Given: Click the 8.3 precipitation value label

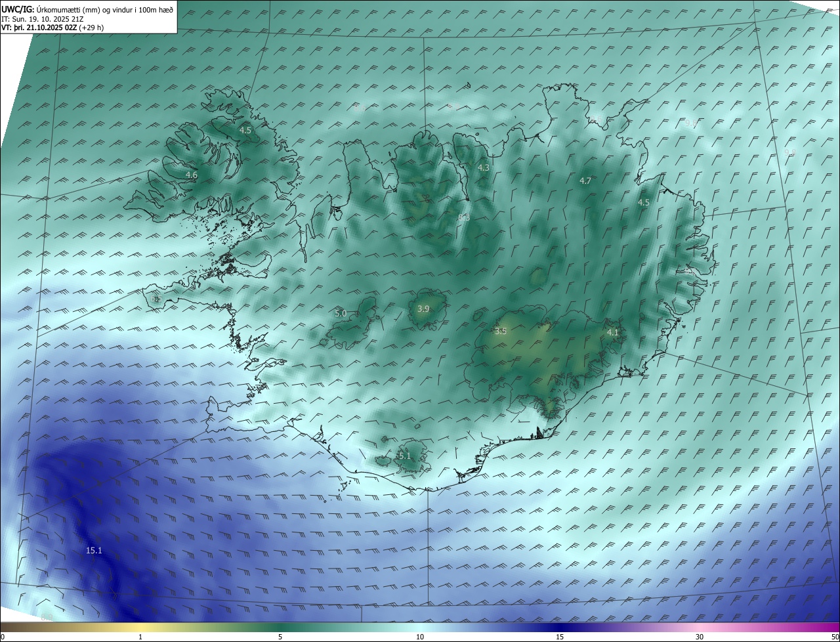Looking at the screenshot, I should 463,218.
